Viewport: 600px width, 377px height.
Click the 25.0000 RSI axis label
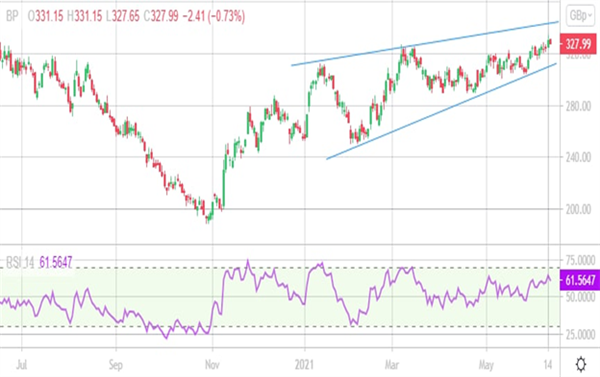point(580,335)
